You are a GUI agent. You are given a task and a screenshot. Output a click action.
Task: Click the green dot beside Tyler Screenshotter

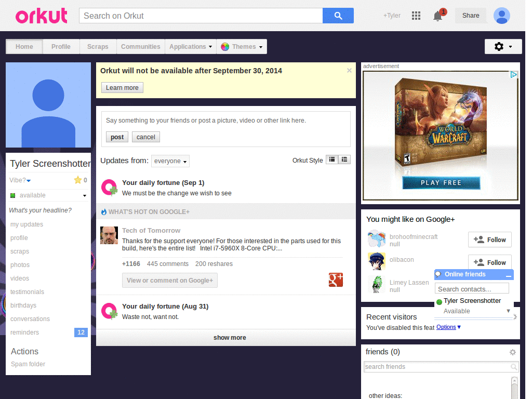pyautogui.click(x=439, y=302)
